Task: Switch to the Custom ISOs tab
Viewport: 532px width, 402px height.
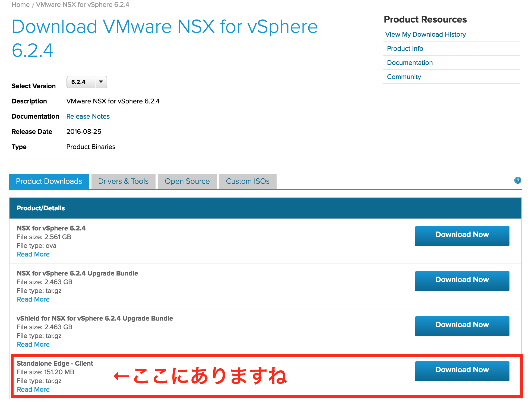Action: 248,181
